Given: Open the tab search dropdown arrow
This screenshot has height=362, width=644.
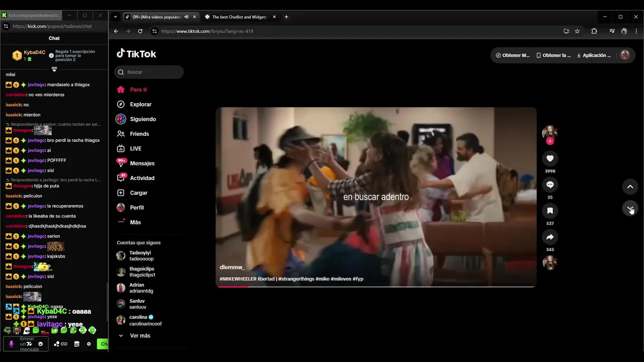Looking at the screenshot, I should click(x=115, y=17).
